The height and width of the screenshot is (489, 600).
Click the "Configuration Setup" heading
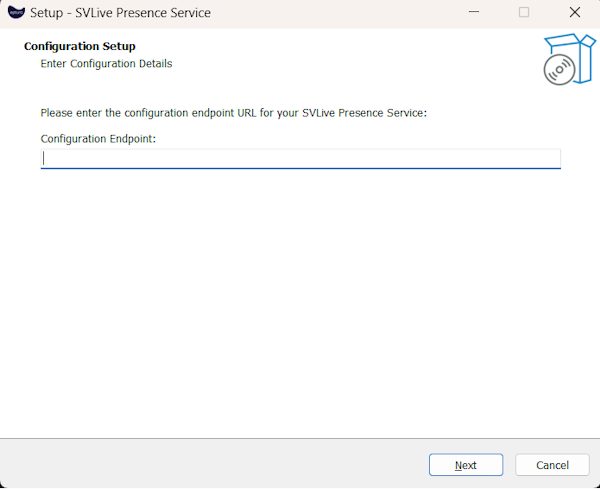coord(80,46)
